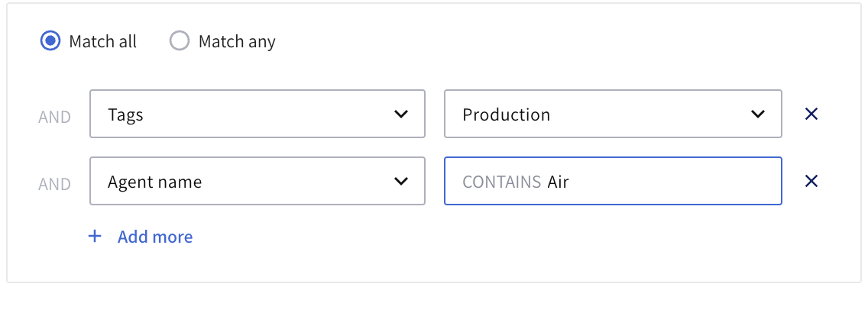The image size is (868, 316).
Task: Click the "Air" value text in the filter
Action: (x=559, y=182)
